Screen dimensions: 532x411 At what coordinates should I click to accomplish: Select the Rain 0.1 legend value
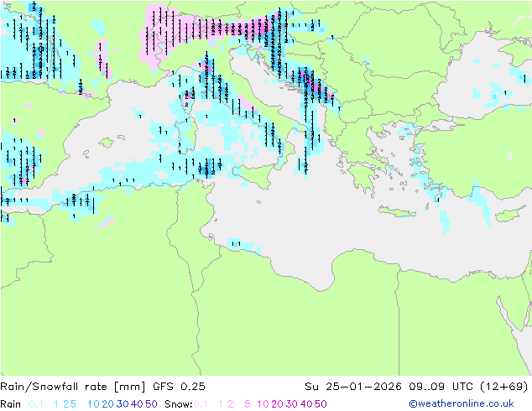click(x=36, y=404)
